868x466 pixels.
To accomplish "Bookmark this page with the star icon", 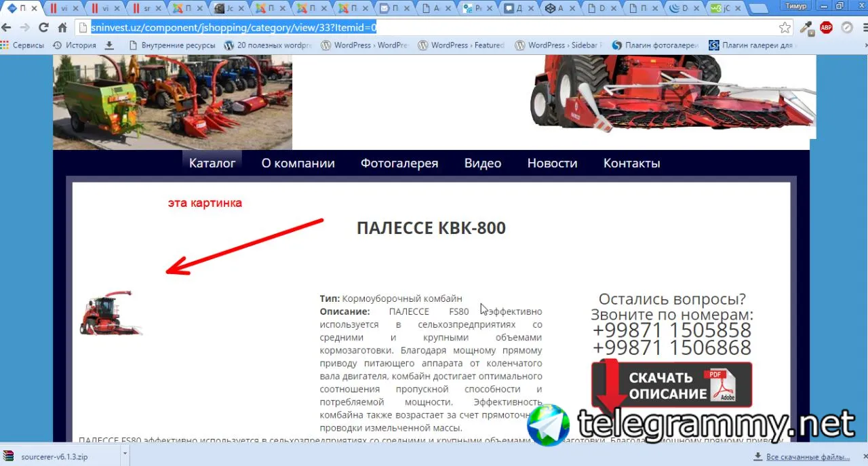I will (785, 28).
